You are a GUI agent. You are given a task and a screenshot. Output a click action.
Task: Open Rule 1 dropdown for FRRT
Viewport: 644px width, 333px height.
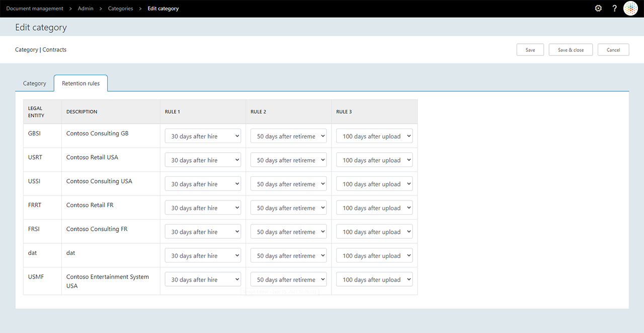(203, 208)
